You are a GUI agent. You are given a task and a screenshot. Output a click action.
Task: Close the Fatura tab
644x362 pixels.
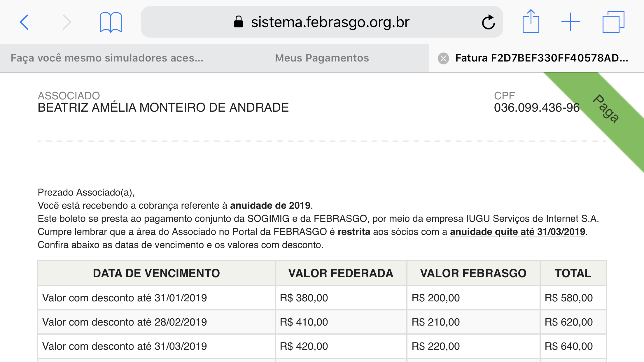(x=443, y=58)
